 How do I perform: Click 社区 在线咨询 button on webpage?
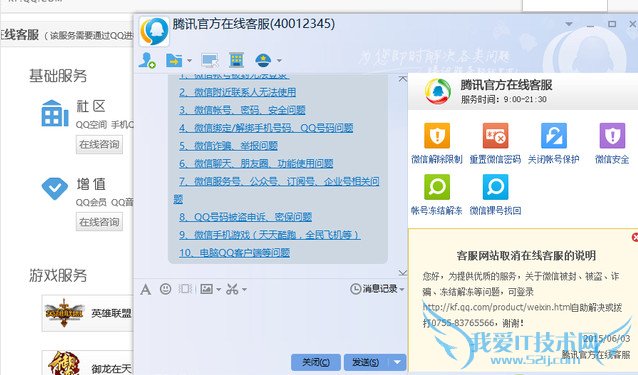click(99, 144)
